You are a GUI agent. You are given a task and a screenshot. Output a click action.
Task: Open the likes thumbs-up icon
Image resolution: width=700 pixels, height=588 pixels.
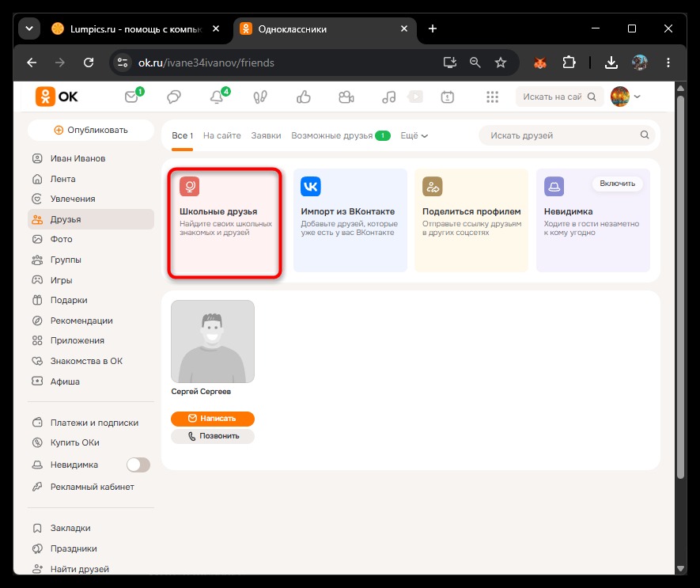pos(304,97)
